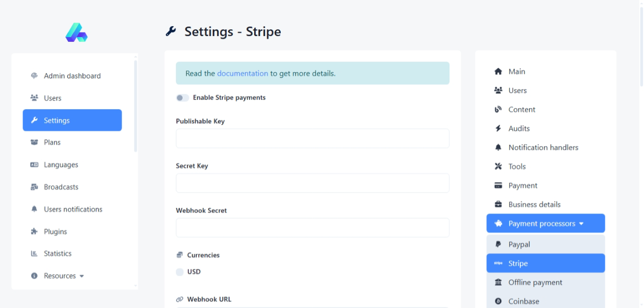
Task: Click the Admin dashboard fingerprint icon
Action: tap(34, 76)
